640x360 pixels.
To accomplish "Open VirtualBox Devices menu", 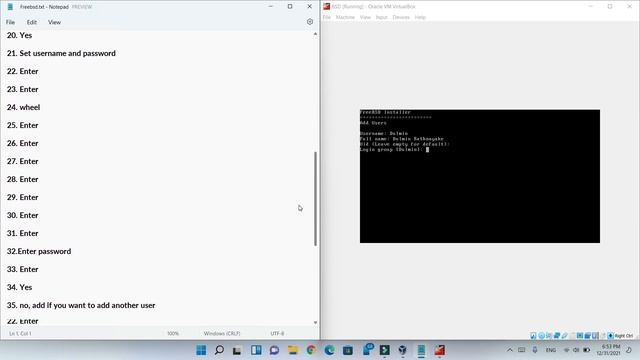I will pyautogui.click(x=401, y=17).
